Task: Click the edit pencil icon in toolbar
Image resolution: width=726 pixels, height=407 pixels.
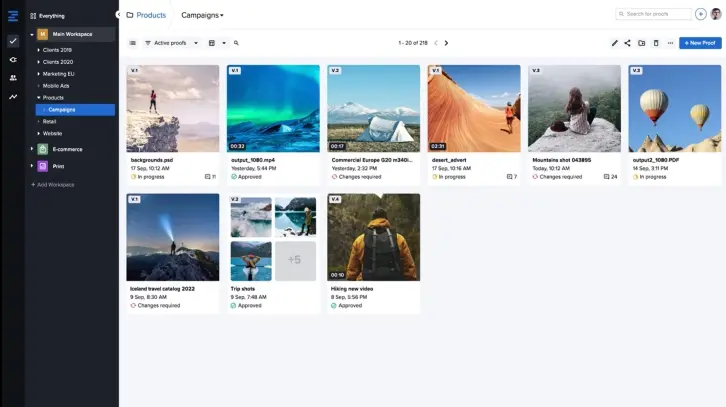Action: point(615,43)
